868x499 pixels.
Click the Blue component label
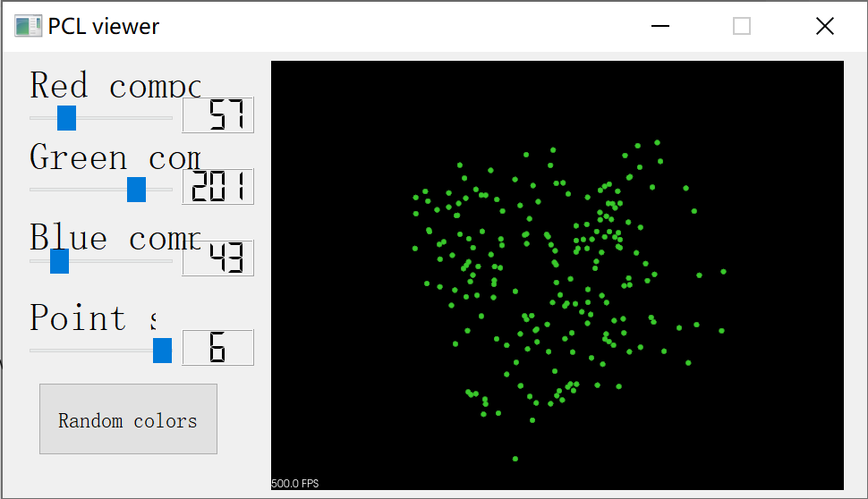115,237
